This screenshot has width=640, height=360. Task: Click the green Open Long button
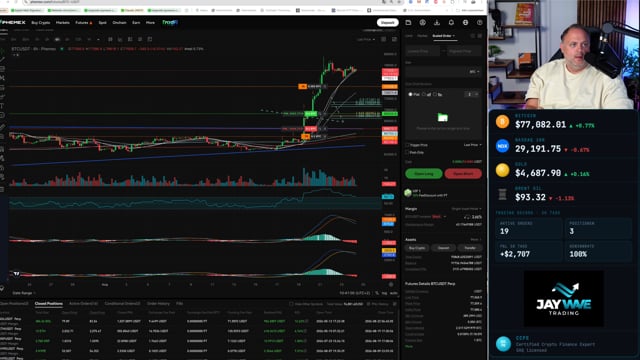[424, 173]
